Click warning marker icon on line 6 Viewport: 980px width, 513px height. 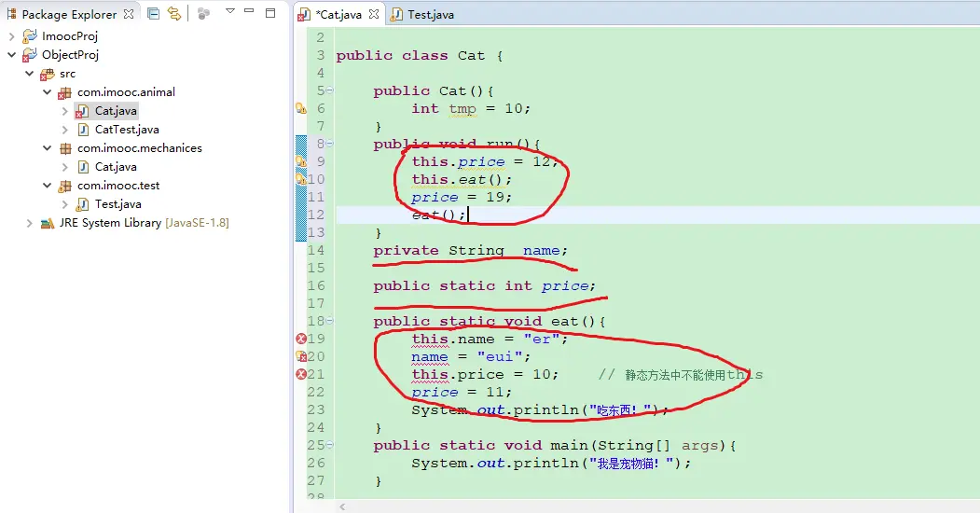pos(300,108)
